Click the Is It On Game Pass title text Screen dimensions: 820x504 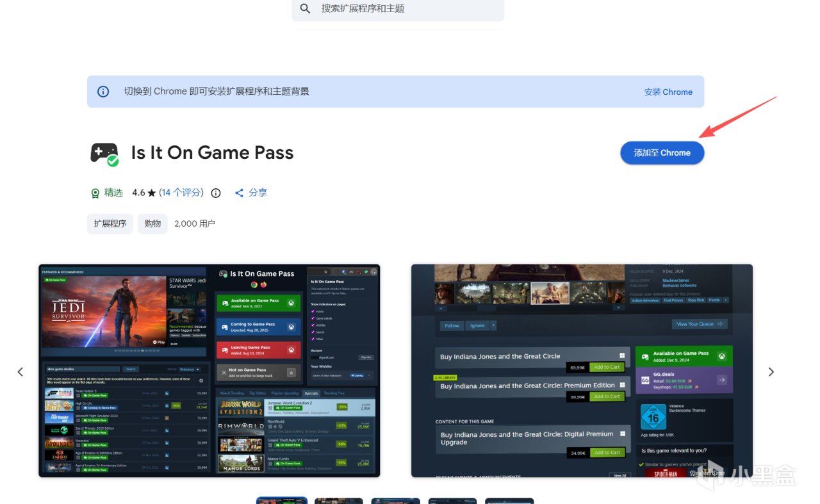pos(212,153)
